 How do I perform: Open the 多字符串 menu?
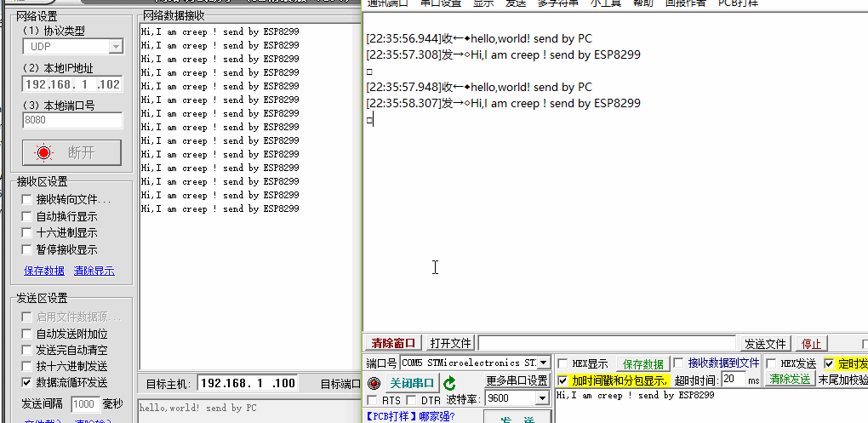click(557, 3)
